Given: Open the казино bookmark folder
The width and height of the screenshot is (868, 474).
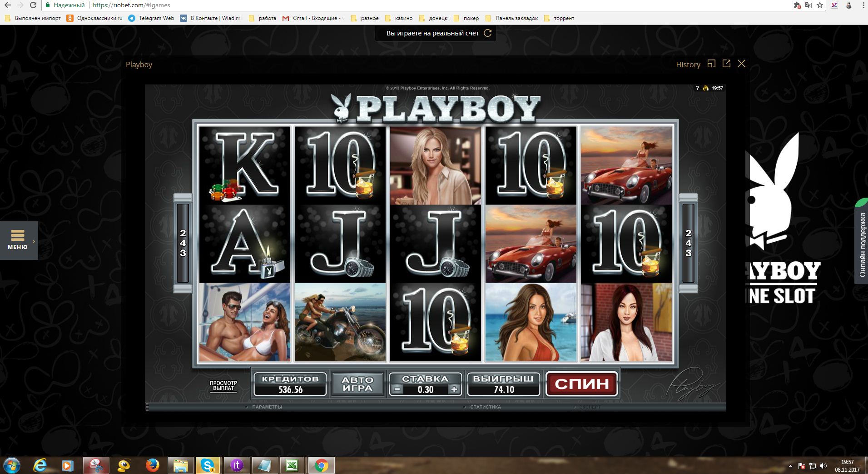Looking at the screenshot, I should click(399, 18).
